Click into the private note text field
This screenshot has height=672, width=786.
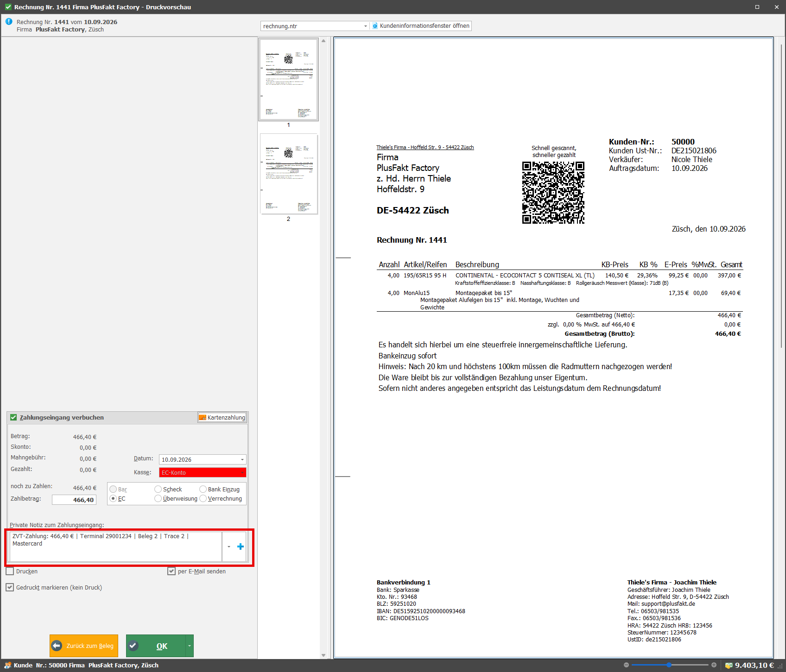click(116, 546)
